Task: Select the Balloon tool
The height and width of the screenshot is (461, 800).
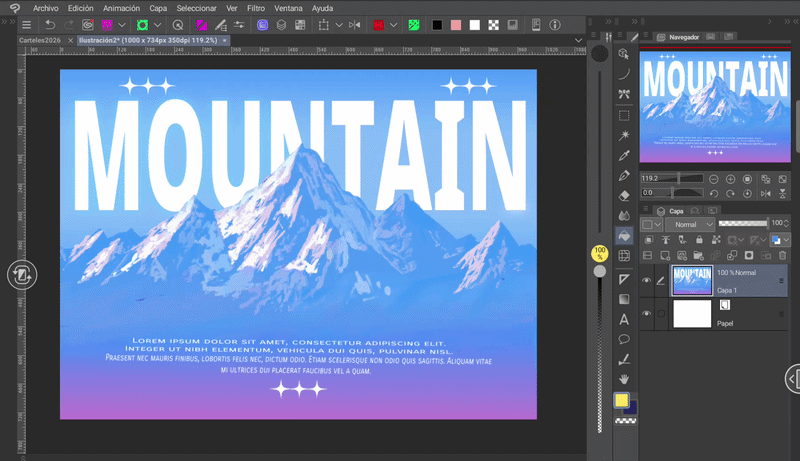Action: (624, 339)
